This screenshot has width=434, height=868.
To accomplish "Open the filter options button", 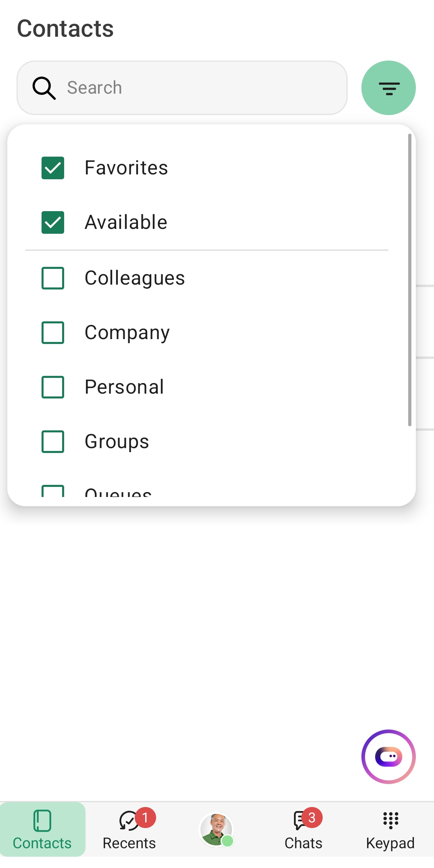I will point(388,88).
